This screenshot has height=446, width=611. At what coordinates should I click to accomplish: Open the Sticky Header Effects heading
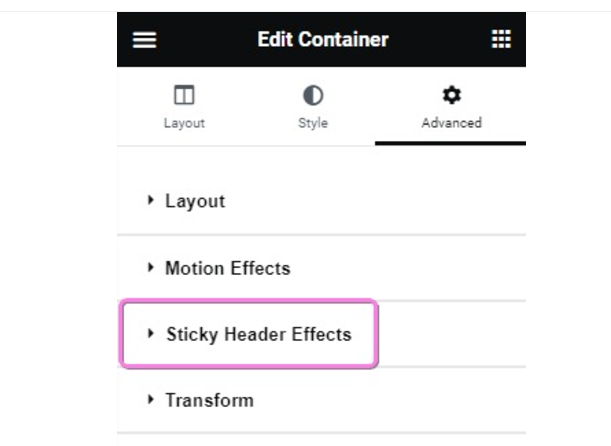click(258, 334)
